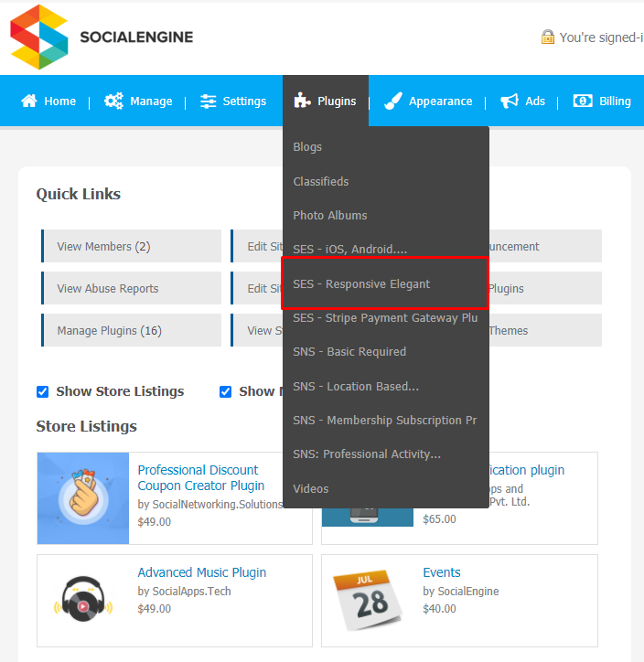Open Advanced Music Plugin link
This screenshot has width=644, height=662.
click(x=202, y=572)
